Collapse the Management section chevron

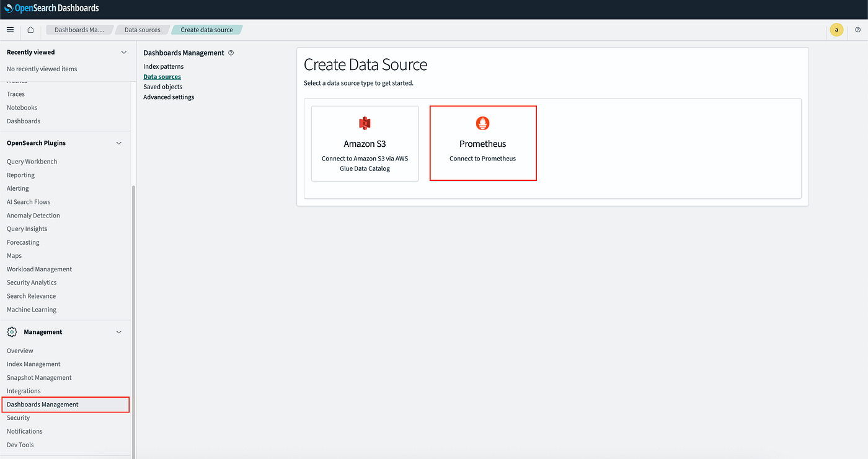pyautogui.click(x=120, y=332)
